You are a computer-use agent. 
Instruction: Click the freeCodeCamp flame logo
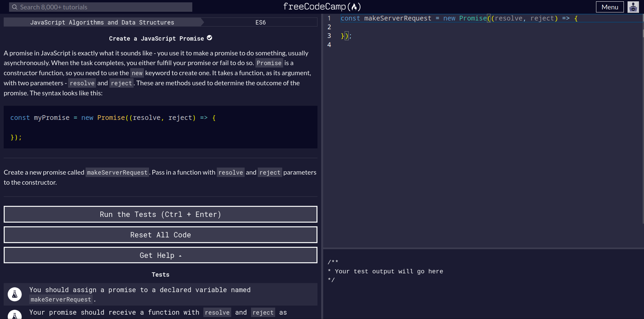(x=355, y=6)
